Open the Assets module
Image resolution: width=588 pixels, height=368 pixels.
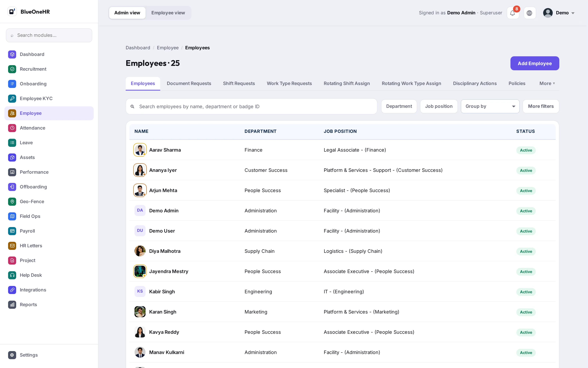click(x=49, y=158)
